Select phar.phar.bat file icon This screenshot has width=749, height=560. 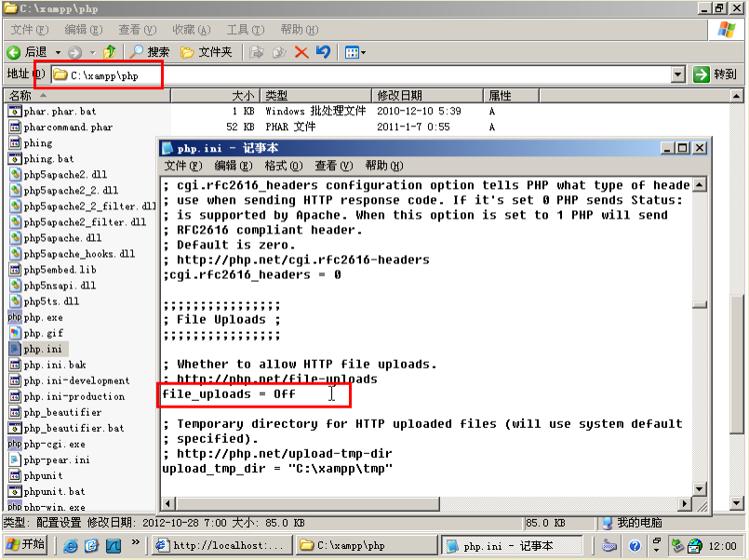[x=15, y=112]
